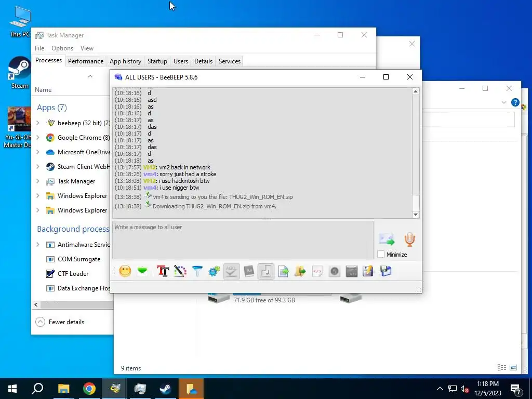Expand the second Windows Explorer row
Viewport: 532px width, 399px height.
pyautogui.click(x=37, y=210)
